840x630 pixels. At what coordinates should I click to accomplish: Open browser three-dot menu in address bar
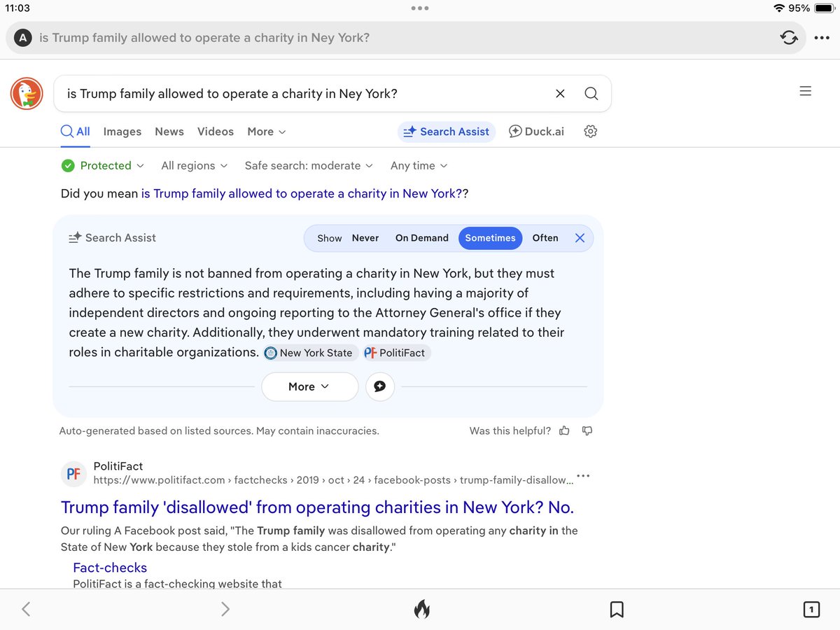pyautogui.click(x=821, y=38)
